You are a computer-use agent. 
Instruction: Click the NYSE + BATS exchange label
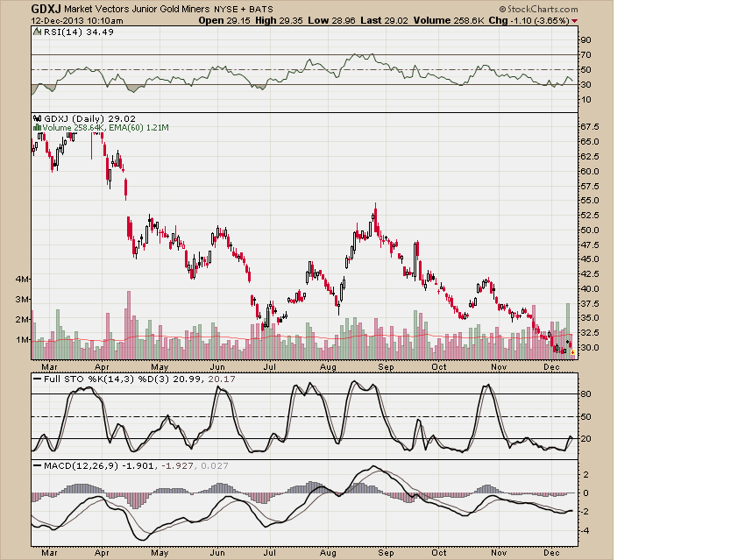(244, 9)
